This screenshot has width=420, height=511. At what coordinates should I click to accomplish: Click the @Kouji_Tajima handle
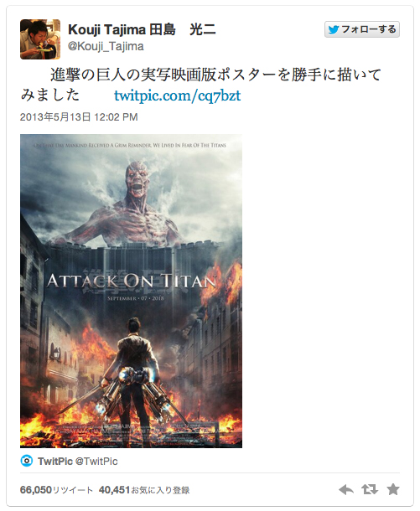pyautogui.click(x=106, y=46)
